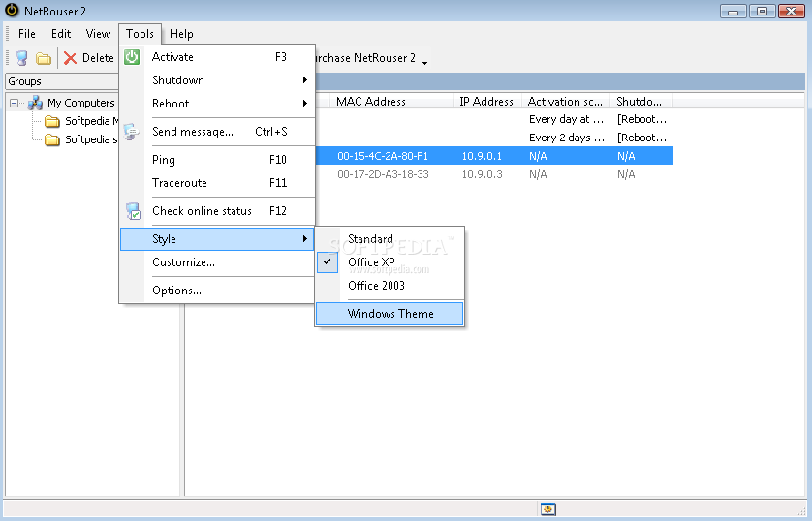The image size is (812, 521).
Task: Click the Send message icon in menu
Action: [x=132, y=132]
